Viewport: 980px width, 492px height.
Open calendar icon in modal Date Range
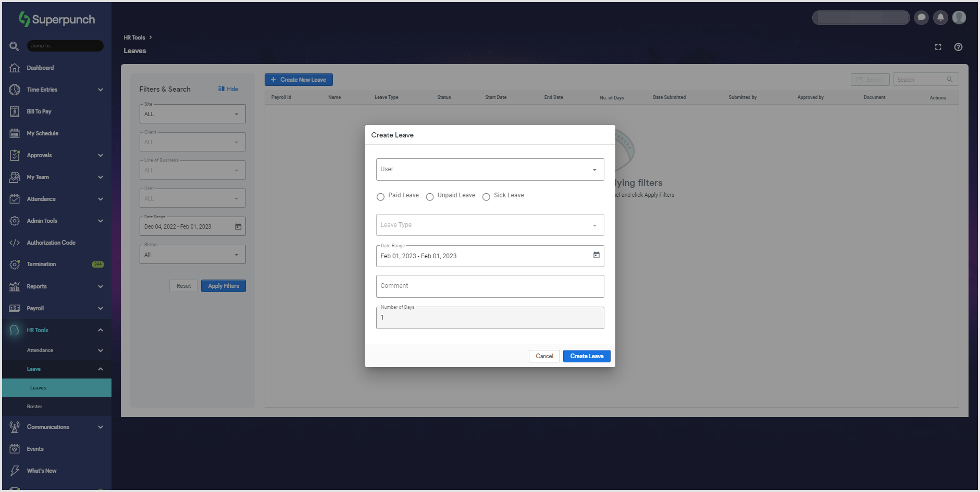(596, 255)
